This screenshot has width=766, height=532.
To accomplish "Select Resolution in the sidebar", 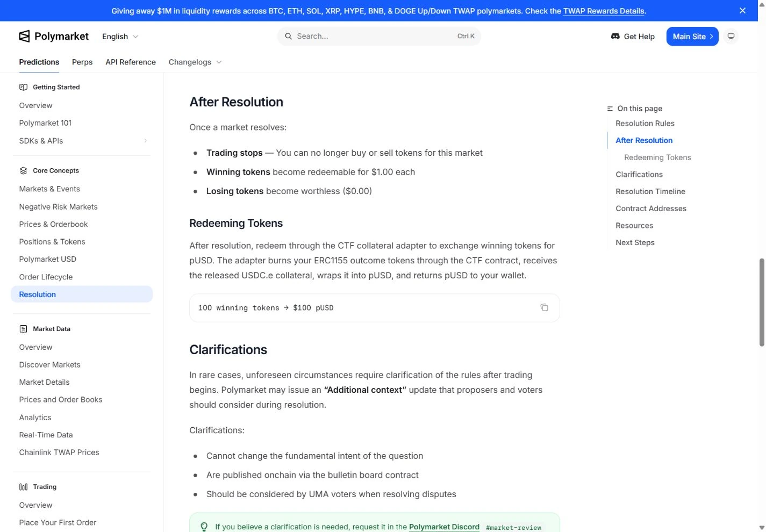I will coord(82,294).
